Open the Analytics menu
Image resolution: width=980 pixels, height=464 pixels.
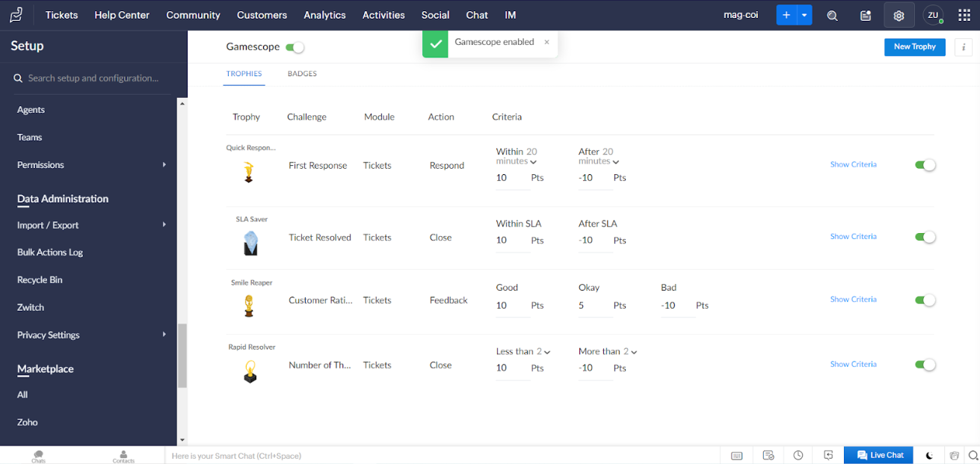click(324, 15)
